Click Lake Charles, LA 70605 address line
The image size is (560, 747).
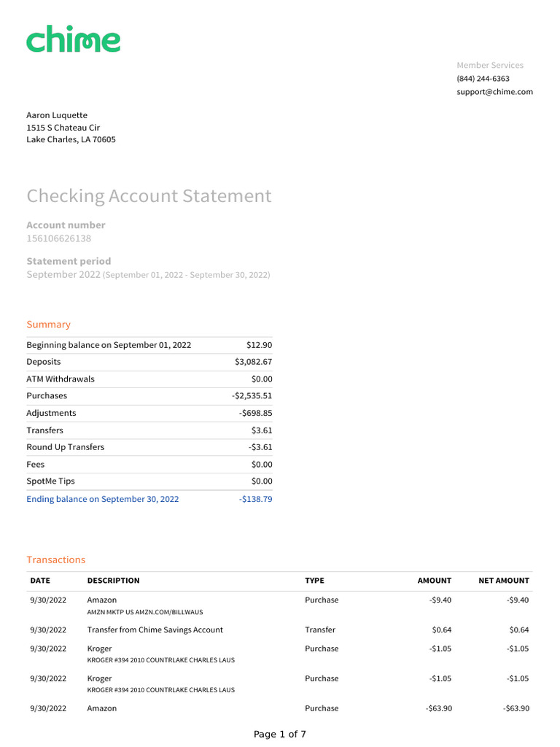[x=71, y=139]
